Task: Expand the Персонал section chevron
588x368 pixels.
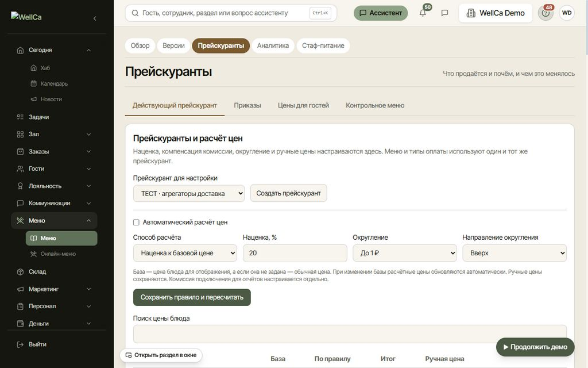Action: pos(89,306)
